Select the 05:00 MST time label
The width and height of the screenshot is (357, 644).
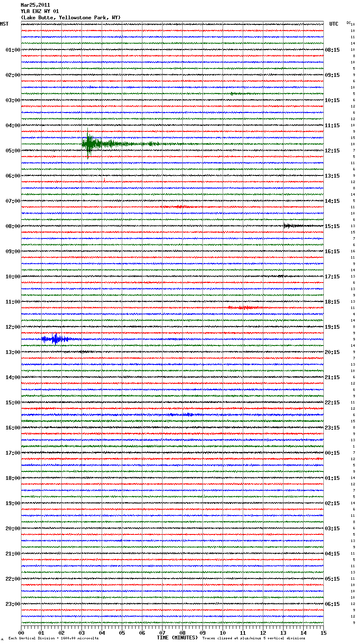[x=13, y=151]
